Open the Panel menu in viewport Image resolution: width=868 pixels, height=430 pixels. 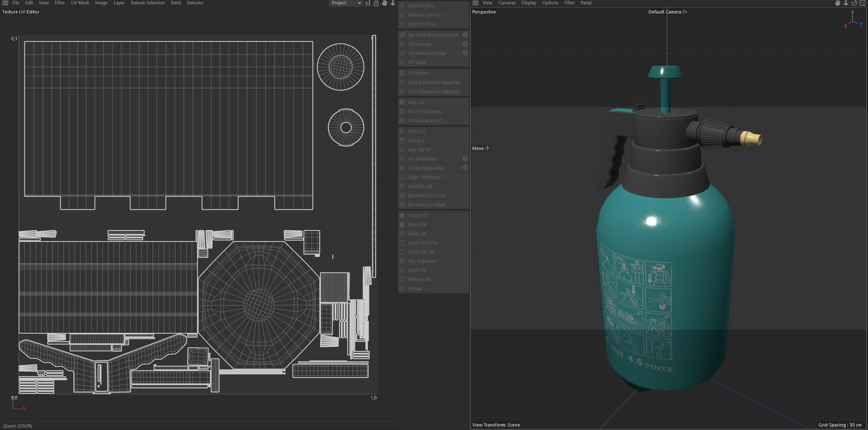point(586,3)
